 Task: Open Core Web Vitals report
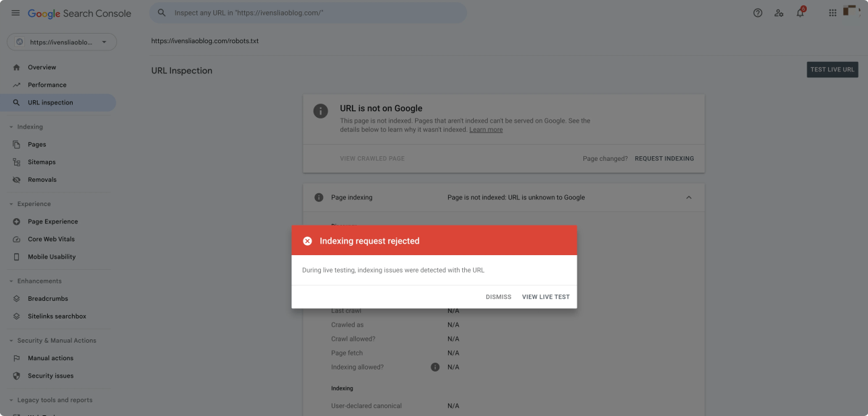click(51, 239)
